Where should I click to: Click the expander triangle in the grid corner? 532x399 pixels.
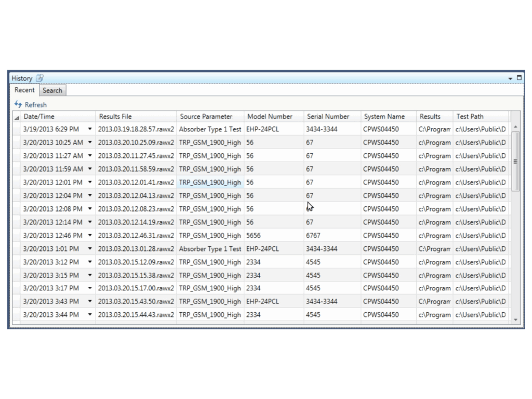point(17,116)
